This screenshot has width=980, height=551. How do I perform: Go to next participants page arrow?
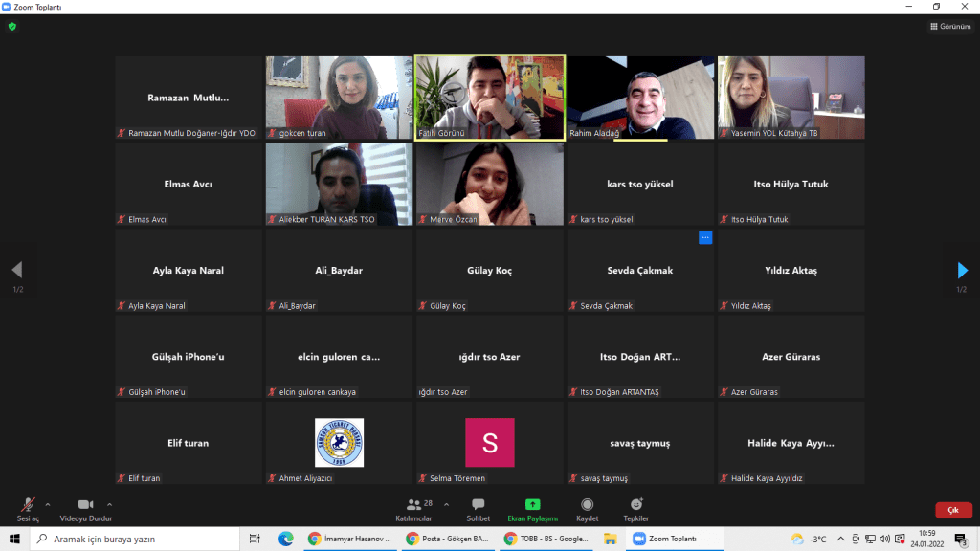point(963,271)
